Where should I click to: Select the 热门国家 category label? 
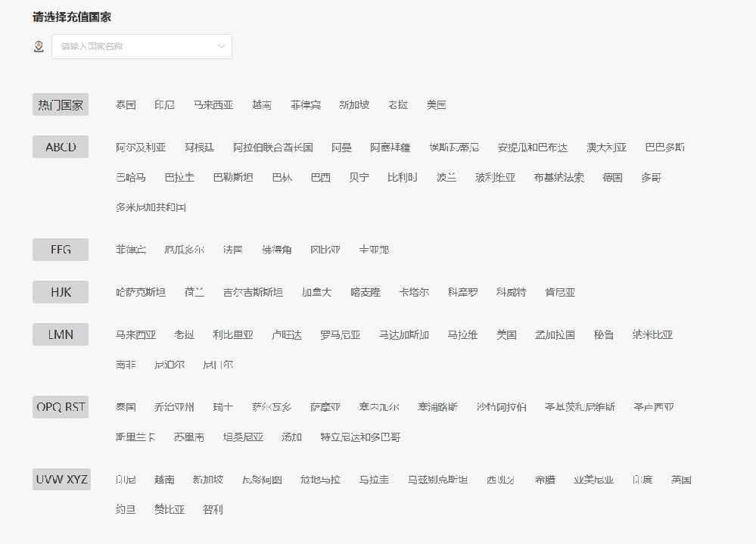[61, 104]
